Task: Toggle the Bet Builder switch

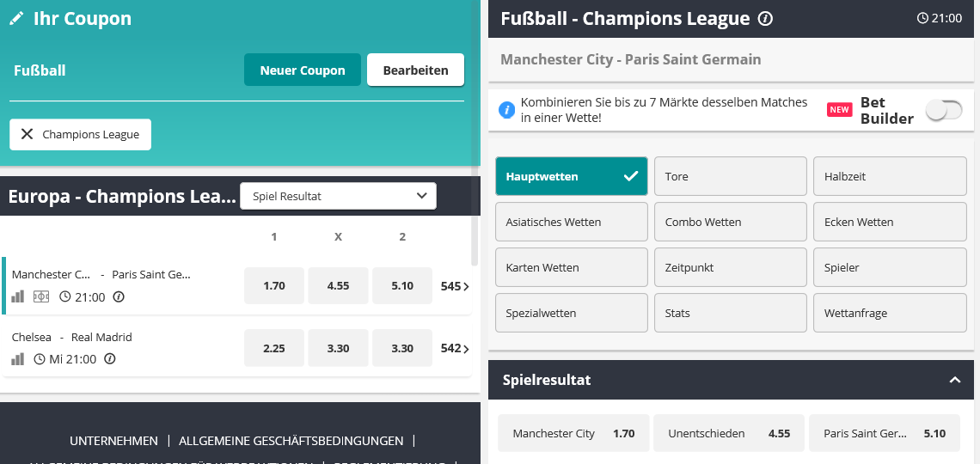Action: coord(944,111)
